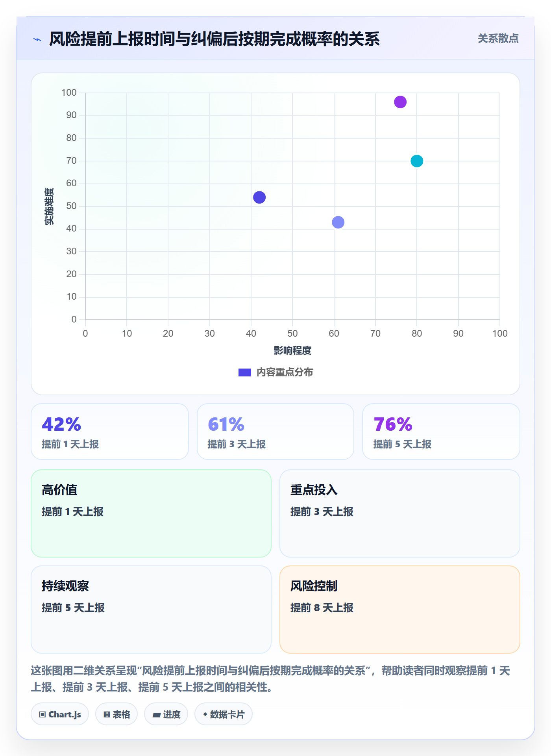Viewport: 551px width, 756px height.
Task: Select the orange 风险控制 quadrant card
Action: tap(400, 610)
